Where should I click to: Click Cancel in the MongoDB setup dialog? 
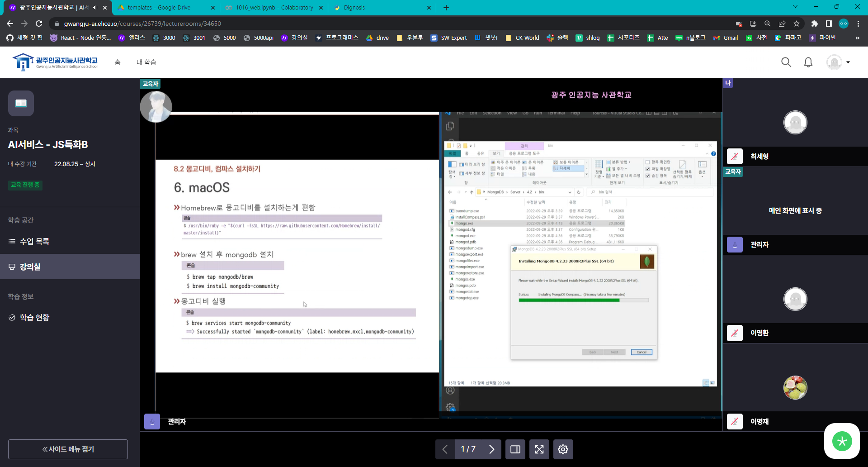pyautogui.click(x=642, y=352)
